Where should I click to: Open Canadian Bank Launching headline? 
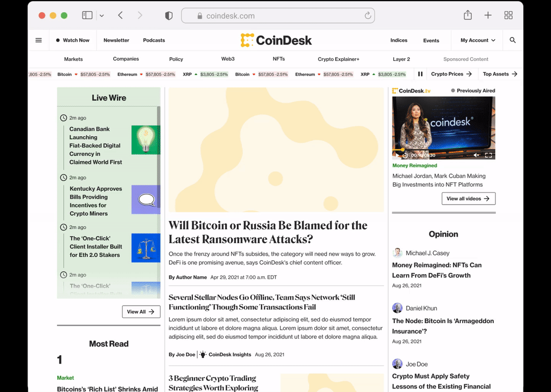[95, 145]
